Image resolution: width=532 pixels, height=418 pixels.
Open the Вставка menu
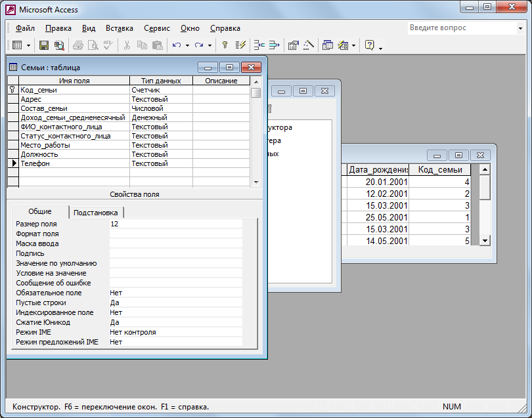tap(119, 28)
